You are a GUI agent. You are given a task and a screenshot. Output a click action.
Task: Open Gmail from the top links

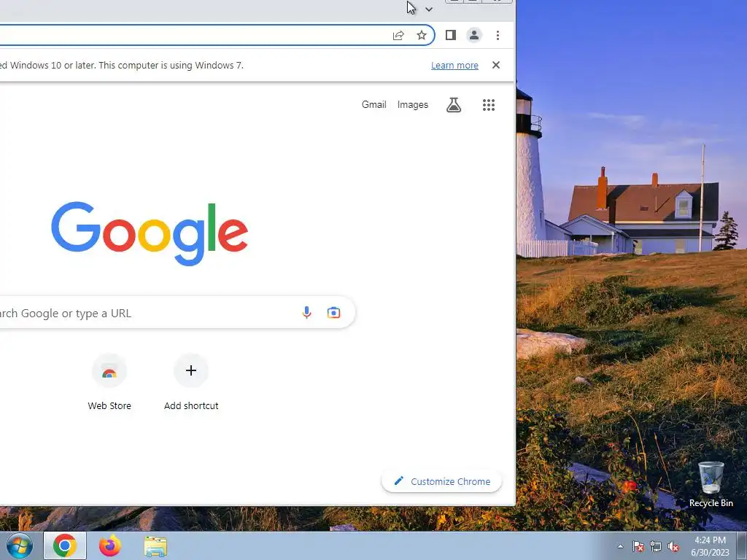[374, 105]
